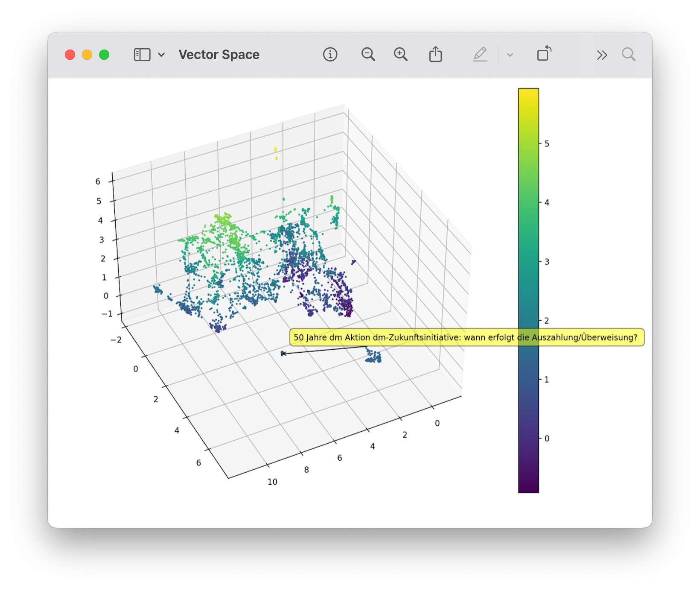Click the isolated yellow points atop the plot
The height and width of the screenshot is (591, 700).
point(276,153)
